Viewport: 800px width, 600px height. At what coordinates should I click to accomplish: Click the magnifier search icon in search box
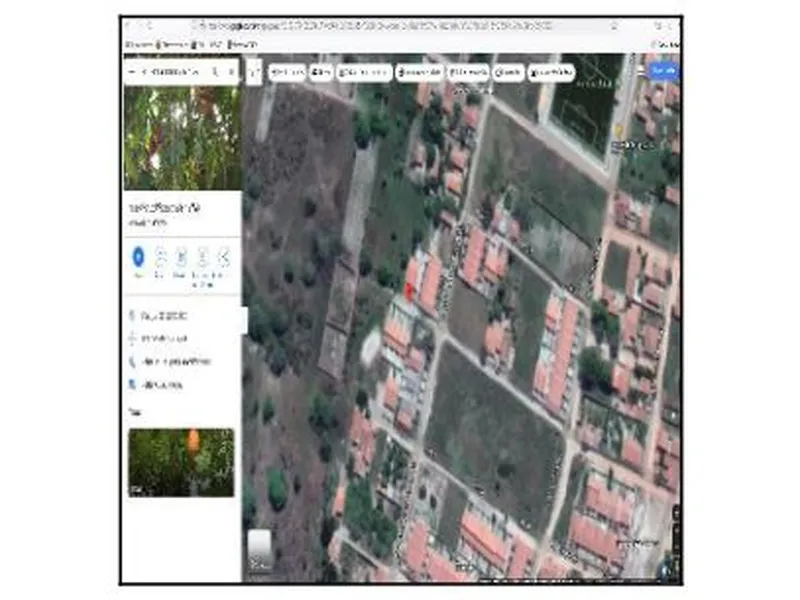215,73
